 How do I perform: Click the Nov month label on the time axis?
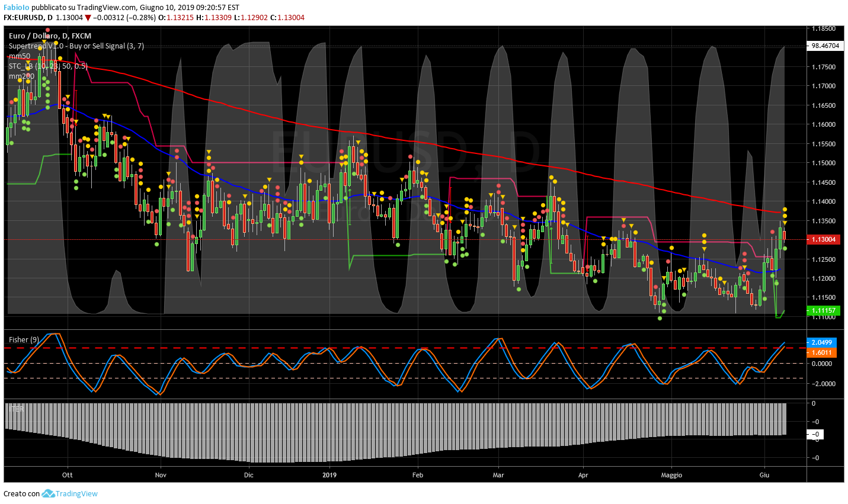pyautogui.click(x=160, y=475)
